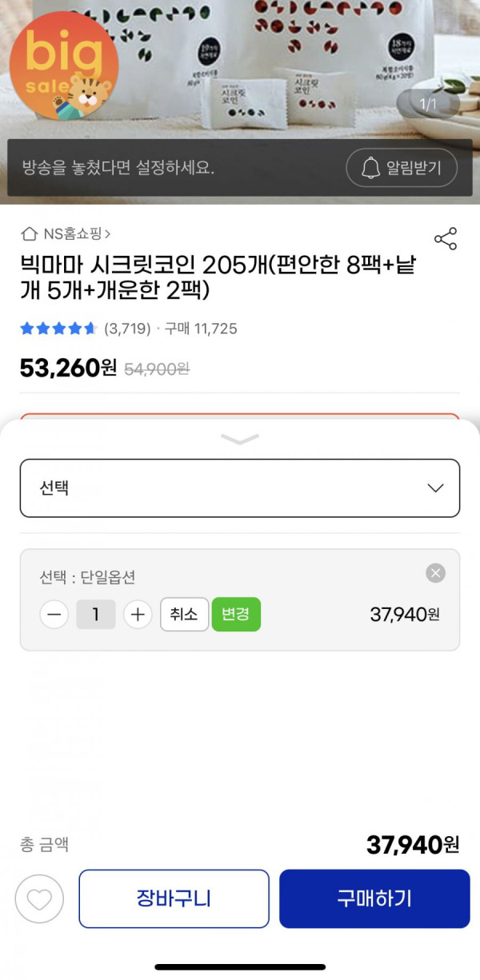
Task: Tap the bell icon in 알림받기
Action: (x=370, y=168)
